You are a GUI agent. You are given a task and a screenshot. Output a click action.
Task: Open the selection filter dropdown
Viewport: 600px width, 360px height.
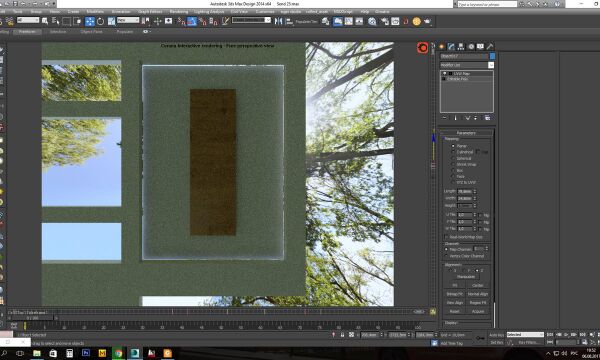click(28, 20)
